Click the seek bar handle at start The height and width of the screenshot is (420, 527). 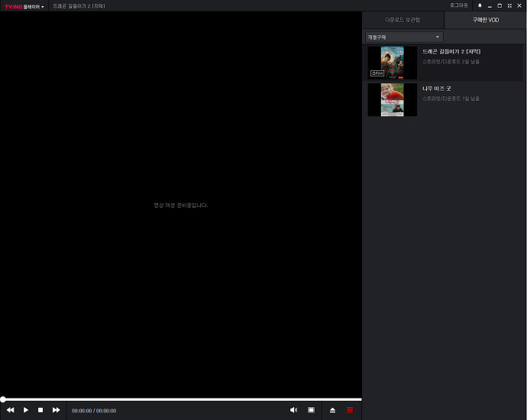tap(3, 399)
